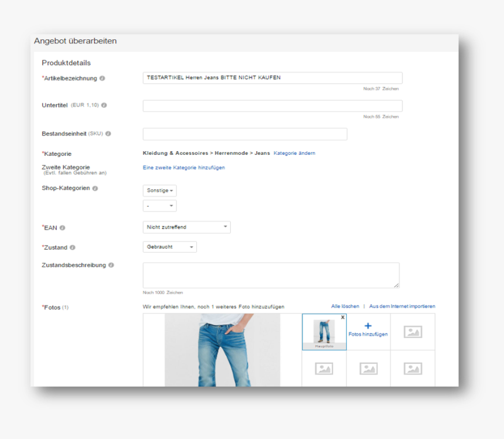The height and width of the screenshot is (439, 504).
Task: Open the info icon next to Artikelbezeichnung
Action: click(x=102, y=79)
